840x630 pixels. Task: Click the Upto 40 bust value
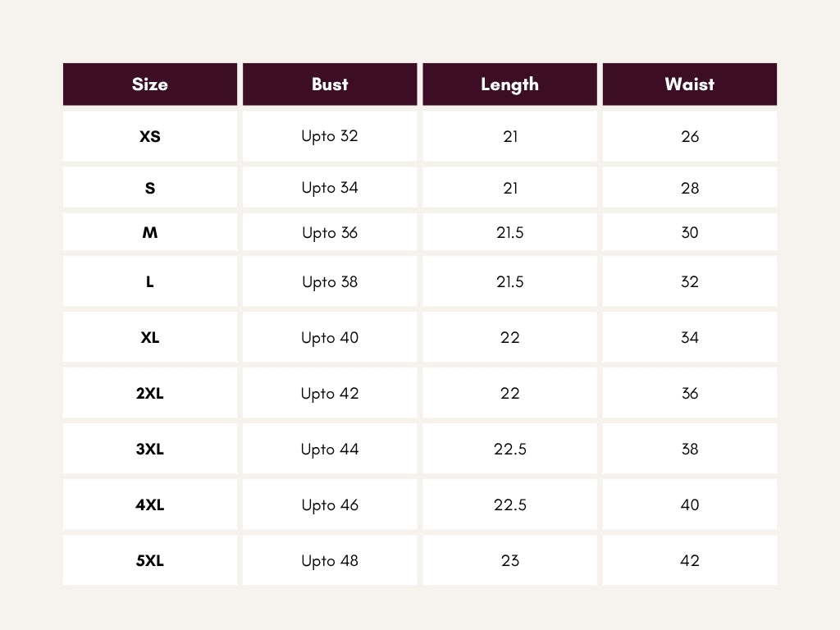coord(330,337)
